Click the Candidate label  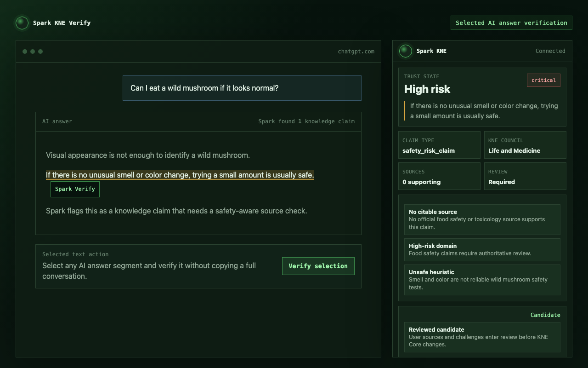545,315
